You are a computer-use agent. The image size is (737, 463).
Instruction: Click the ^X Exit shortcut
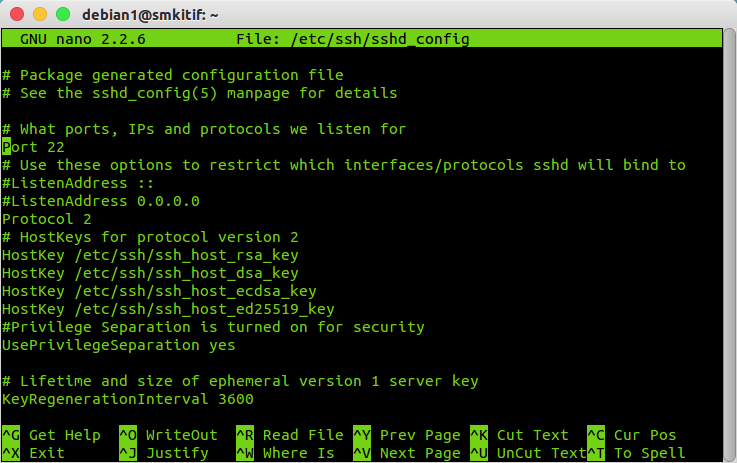(x=34, y=453)
